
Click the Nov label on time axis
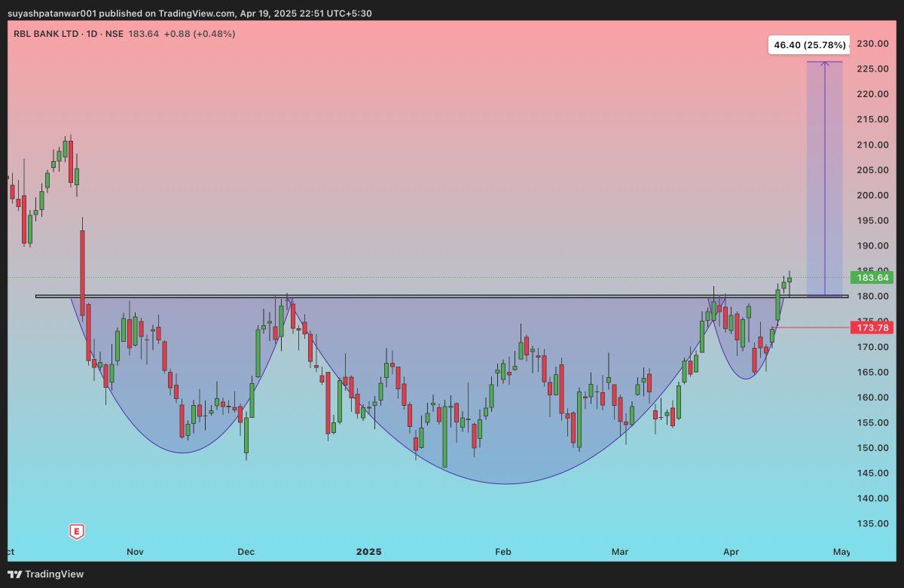pos(135,552)
